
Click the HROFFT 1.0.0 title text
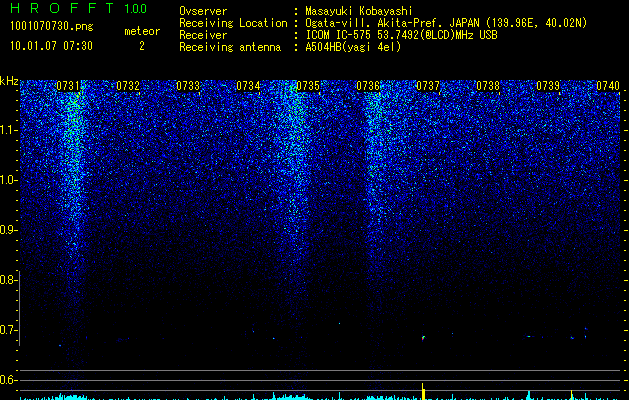78,8
